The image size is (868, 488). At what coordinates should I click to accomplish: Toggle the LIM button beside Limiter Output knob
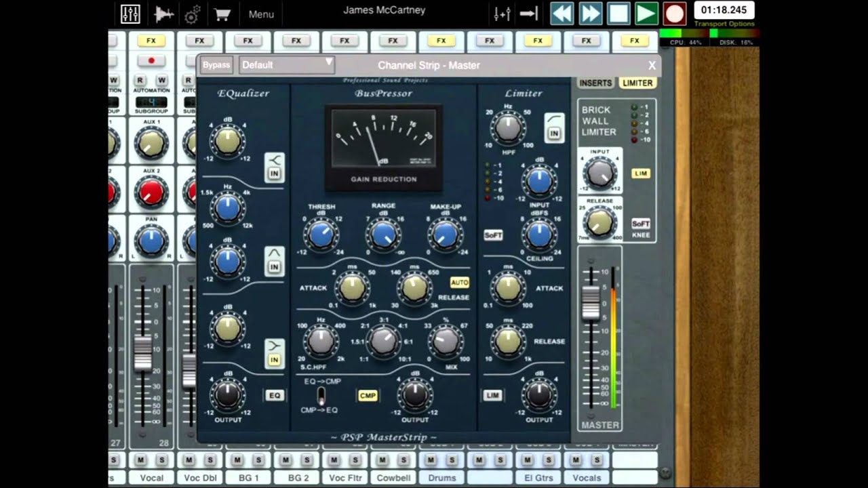(493, 395)
